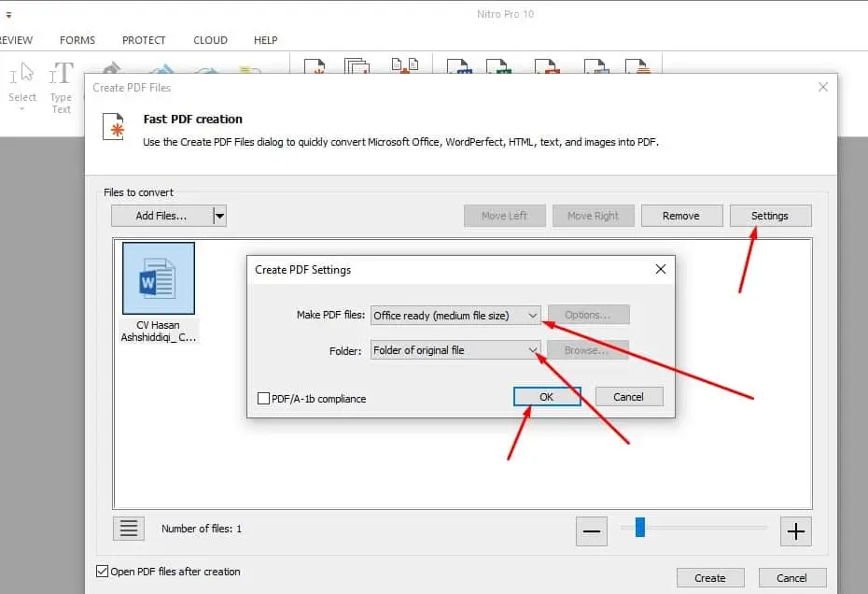Toggle PDF/A-1b compliance checkbox
This screenshot has height=594, width=868.
click(x=263, y=399)
